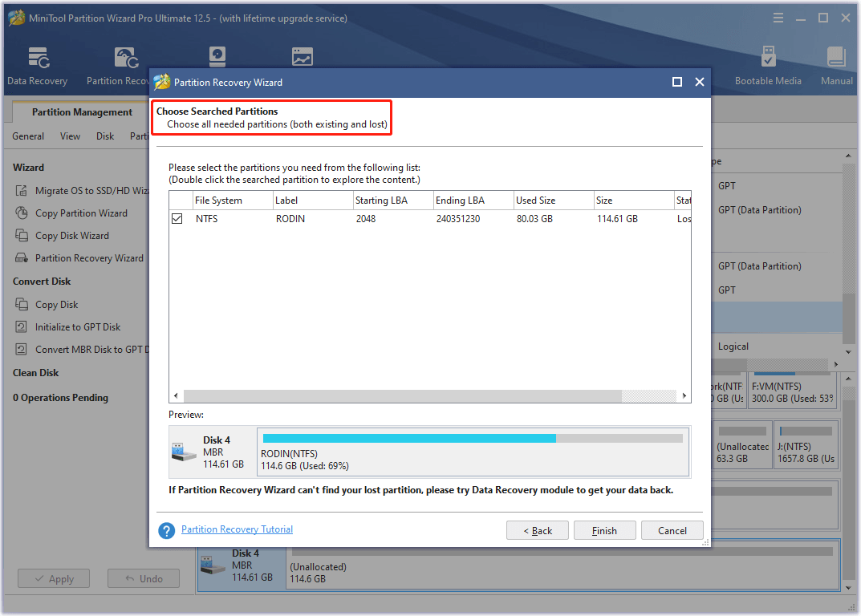Click the Partition Recovery Wizard dialog title icon
The height and width of the screenshot is (616, 861).
(x=162, y=82)
